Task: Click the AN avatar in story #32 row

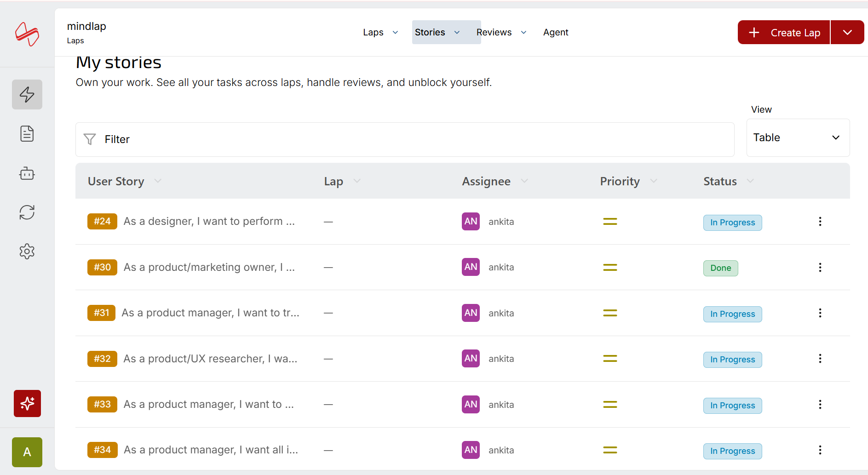Action: 471,358
